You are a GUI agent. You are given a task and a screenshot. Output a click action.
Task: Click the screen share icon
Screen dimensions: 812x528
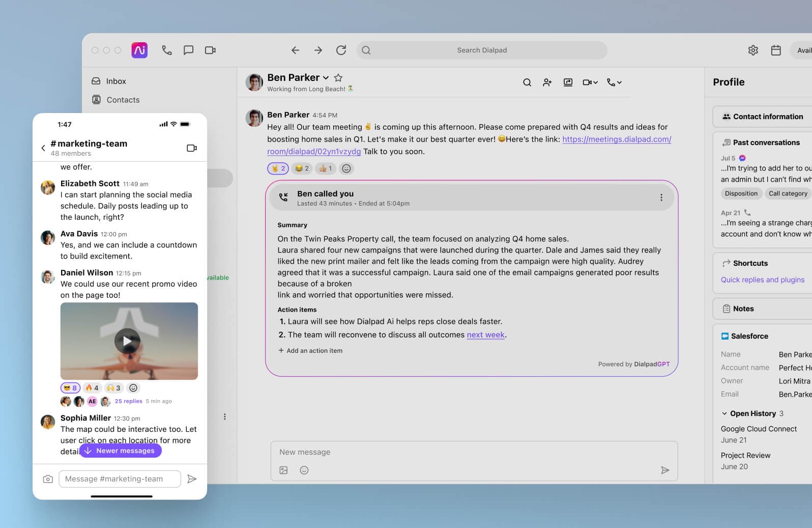pyautogui.click(x=568, y=82)
